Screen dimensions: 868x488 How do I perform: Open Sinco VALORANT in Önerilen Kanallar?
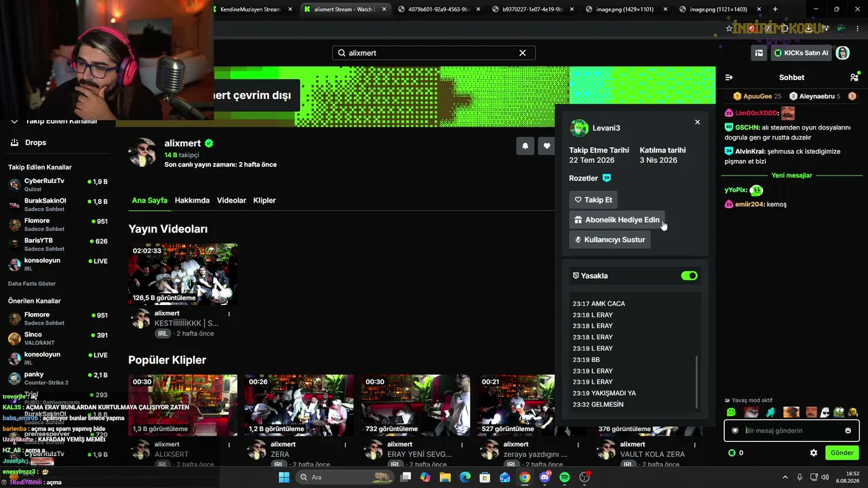(x=58, y=338)
